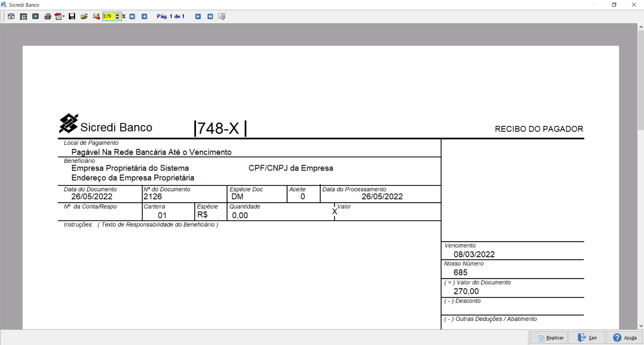Screen dimensions: 644x345
Task: Decrease zoom with the down spinner arrow
Action: pyautogui.click(x=118, y=18)
